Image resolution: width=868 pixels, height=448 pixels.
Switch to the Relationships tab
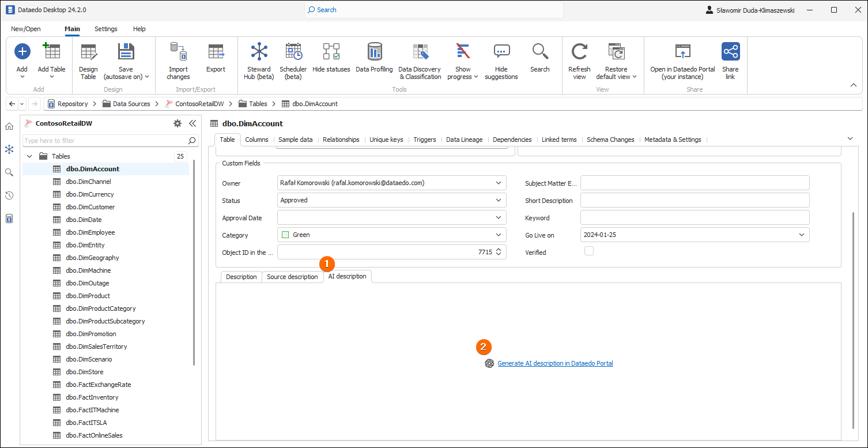coord(341,140)
